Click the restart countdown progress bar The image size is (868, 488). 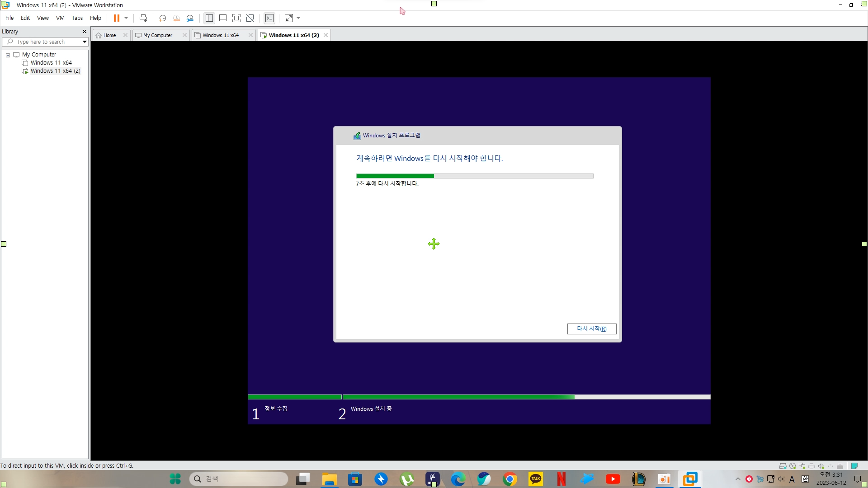[475, 176]
